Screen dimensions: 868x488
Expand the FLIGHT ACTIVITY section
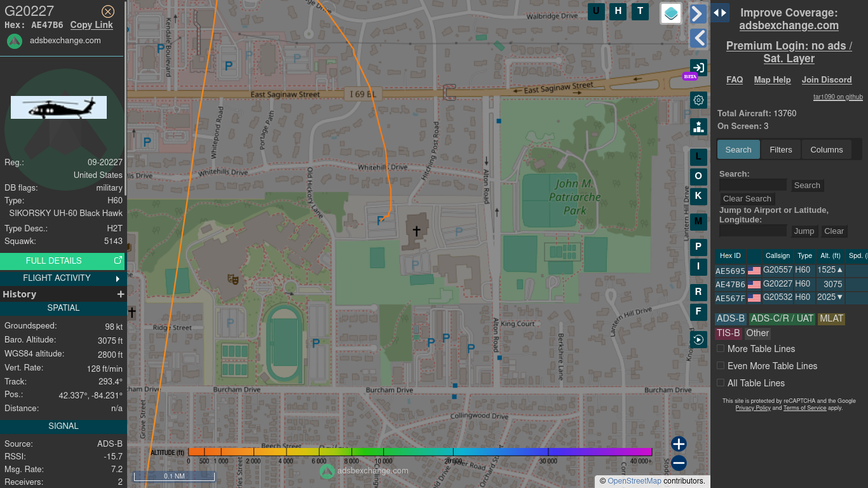pyautogui.click(x=62, y=278)
